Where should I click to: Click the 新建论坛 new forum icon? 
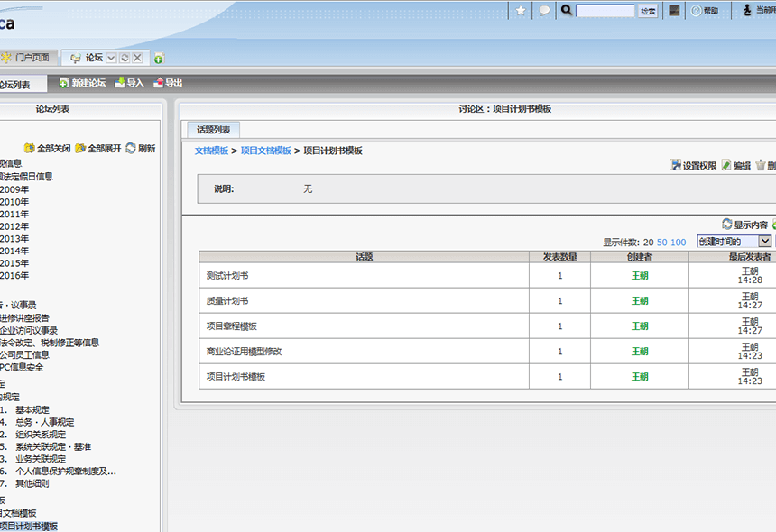(x=64, y=83)
